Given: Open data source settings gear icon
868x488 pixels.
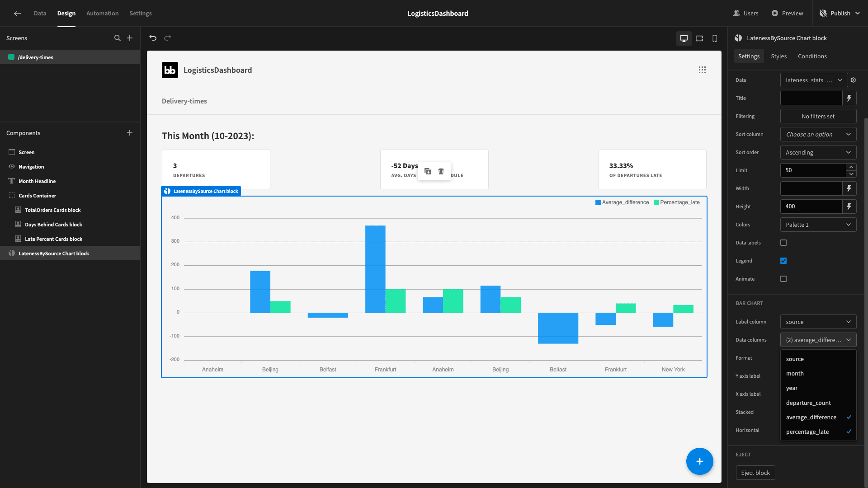Looking at the screenshot, I should [854, 80].
